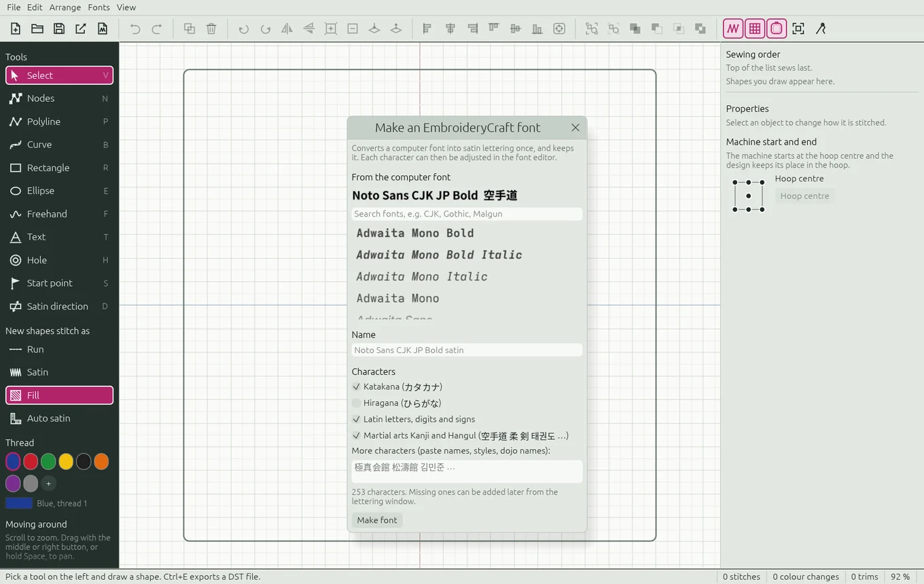Enable the Hiragana characters checkbox
The width and height of the screenshot is (924, 584).
(x=356, y=403)
